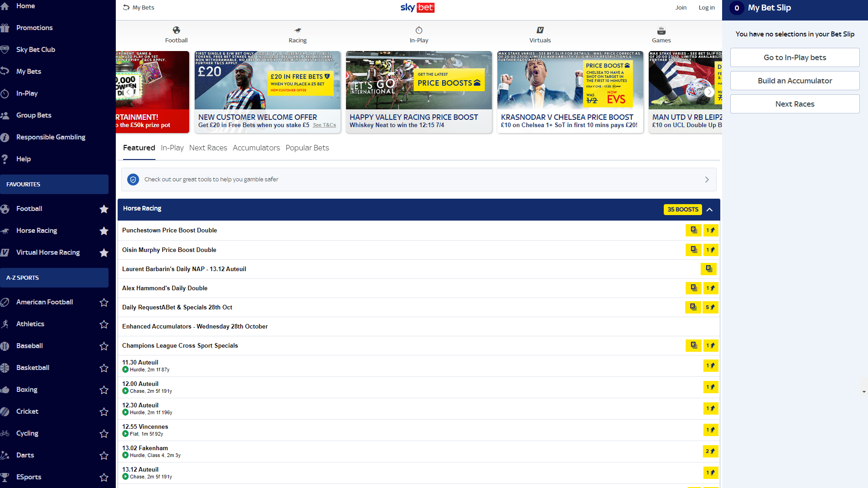Expand the safer gambling tools arrow
The width and height of the screenshot is (868, 488).
click(707, 180)
